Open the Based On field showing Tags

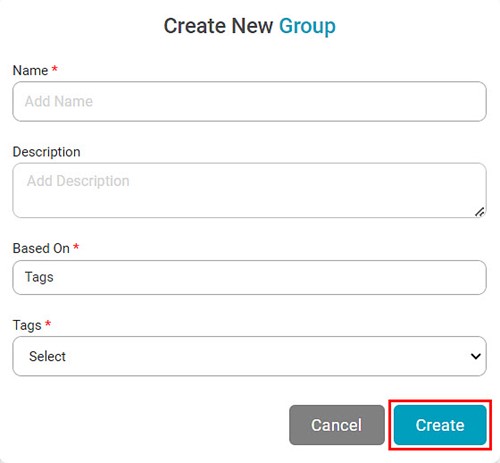tap(249, 277)
